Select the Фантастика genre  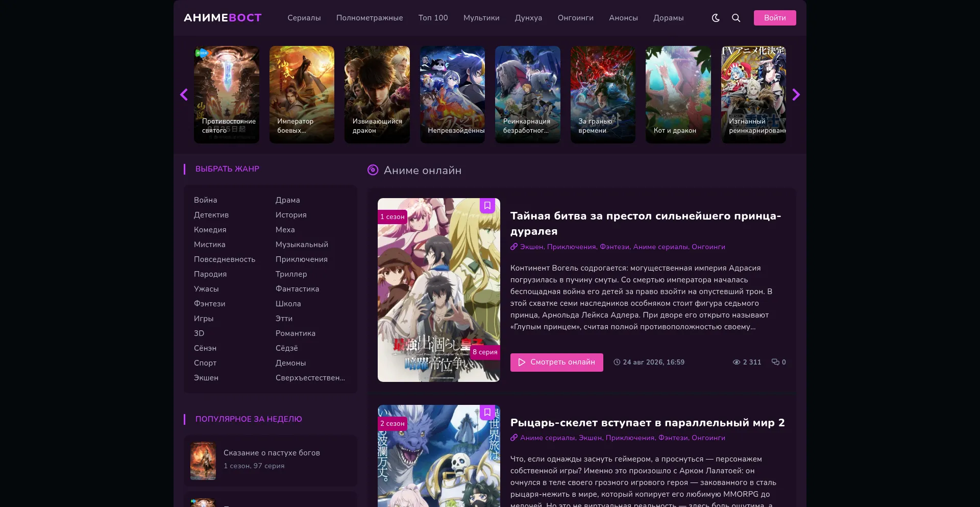point(298,289)
